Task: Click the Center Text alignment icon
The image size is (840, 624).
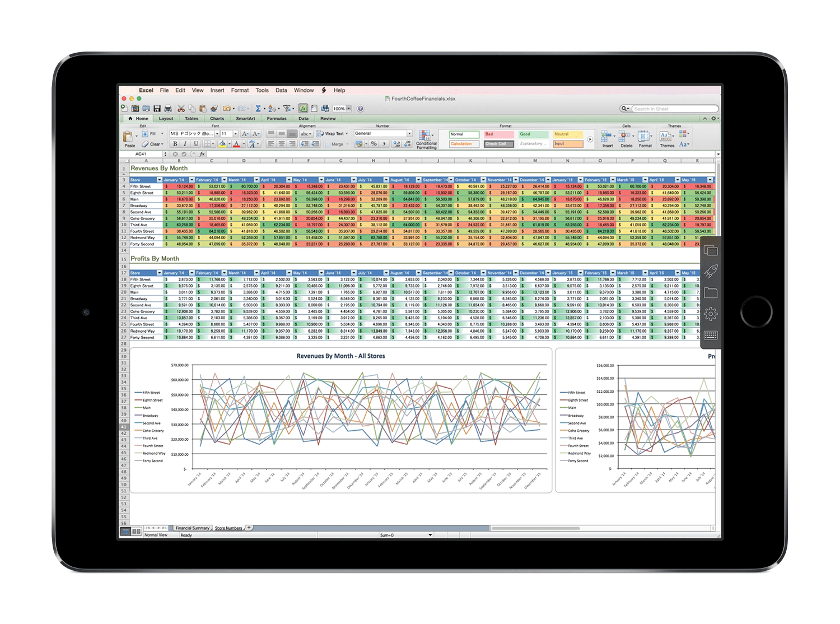Action: tap(282, 144)
